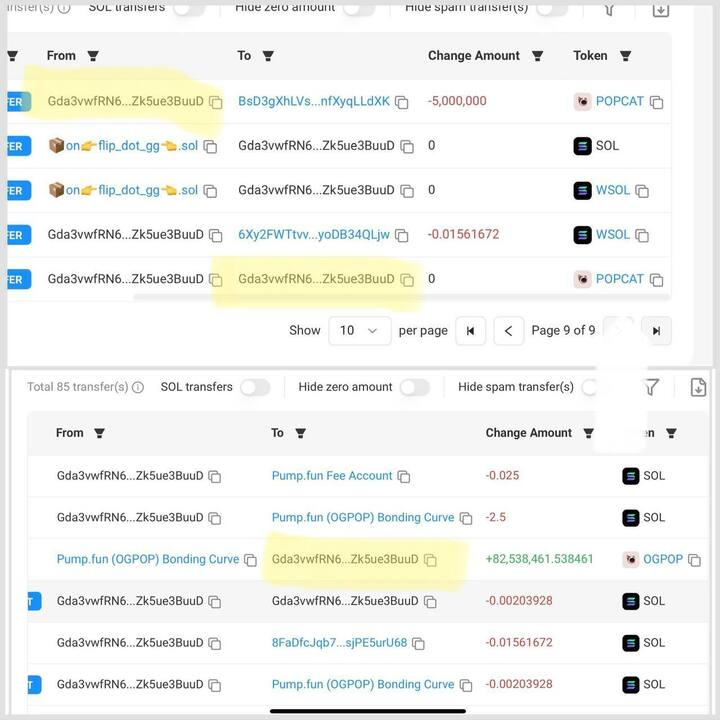Copy the POPCAT token in first row
The width and height of the screenshot is (720, 720).
pos(657,102)
